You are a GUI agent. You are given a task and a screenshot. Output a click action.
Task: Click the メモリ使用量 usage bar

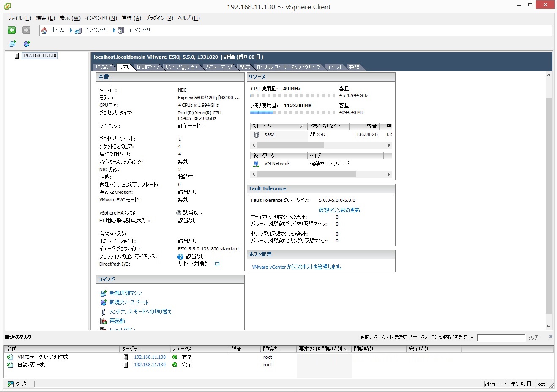tap(292, 113)
